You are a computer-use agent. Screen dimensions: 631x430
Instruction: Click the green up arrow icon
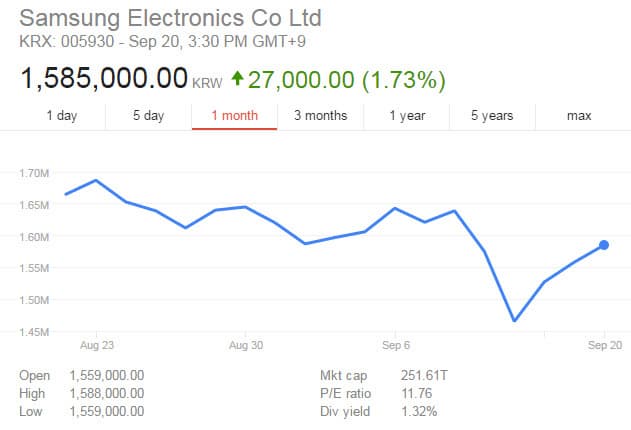click(x=237, y=78)
